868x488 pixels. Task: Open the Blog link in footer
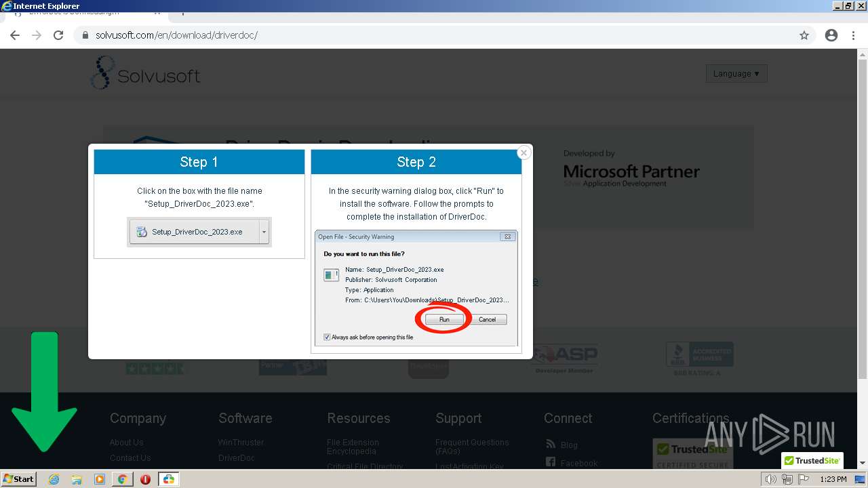tap(569, 445)
